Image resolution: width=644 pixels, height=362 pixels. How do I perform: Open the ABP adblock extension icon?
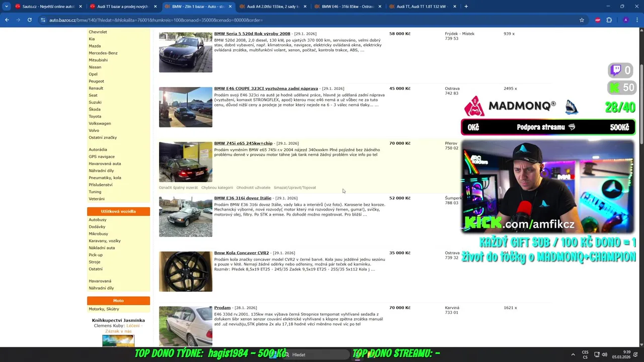pyautogui.click(x=598, y=20)
